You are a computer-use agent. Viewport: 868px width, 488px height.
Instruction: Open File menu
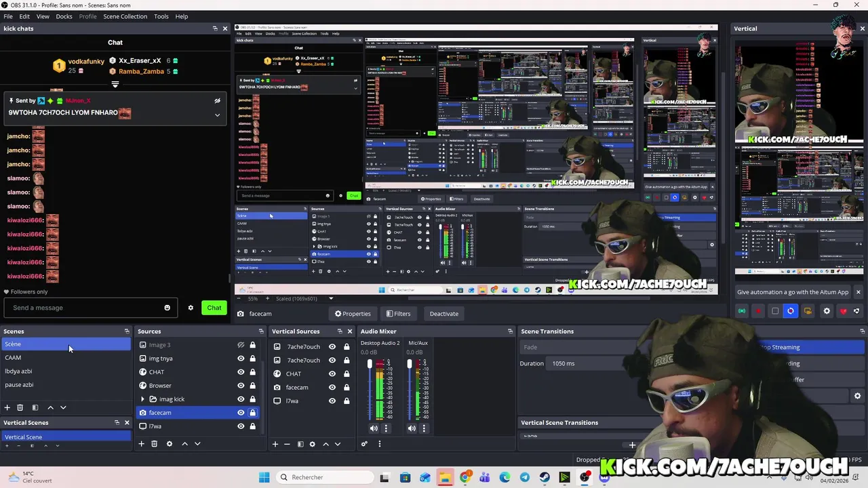pos(8,16)
